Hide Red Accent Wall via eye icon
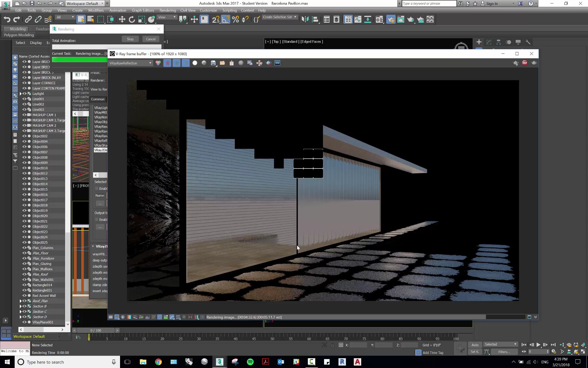The height and width of the screenshot is (368, 588). click(x=24, y=296)
